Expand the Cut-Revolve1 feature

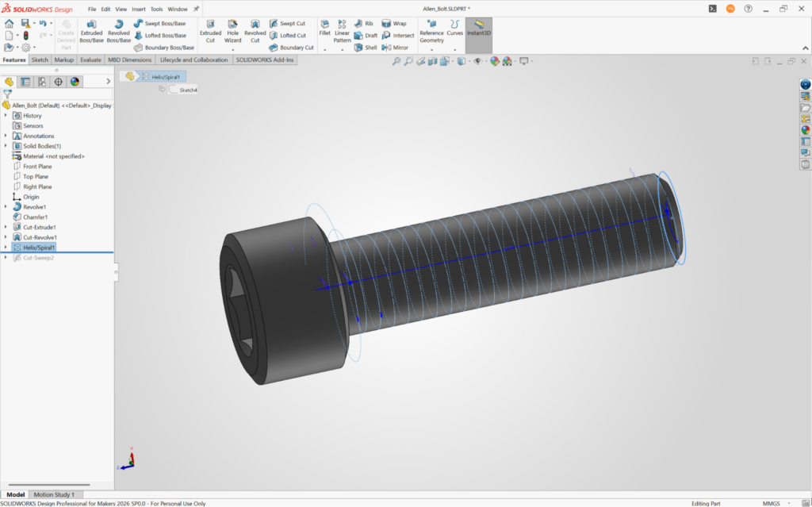pos(6,237)
